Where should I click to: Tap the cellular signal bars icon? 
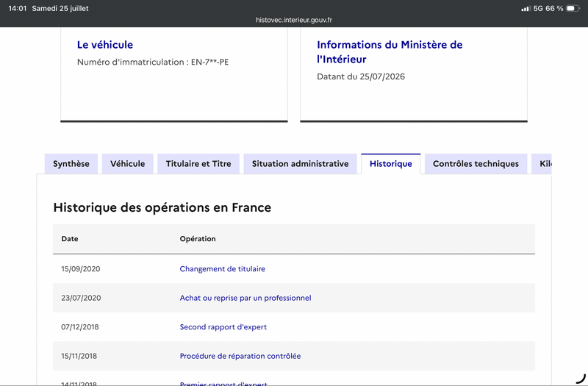(x=526, y=9)
